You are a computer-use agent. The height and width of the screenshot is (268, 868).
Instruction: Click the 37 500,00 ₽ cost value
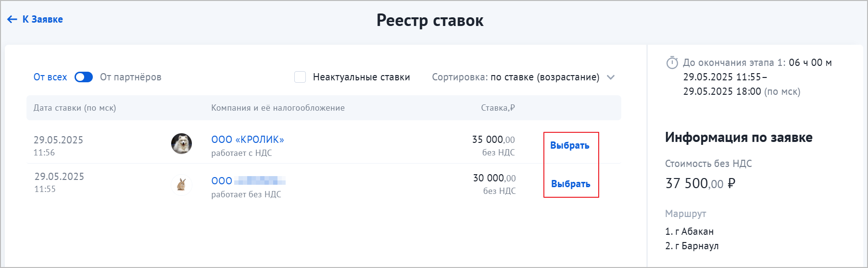point(700,183)
